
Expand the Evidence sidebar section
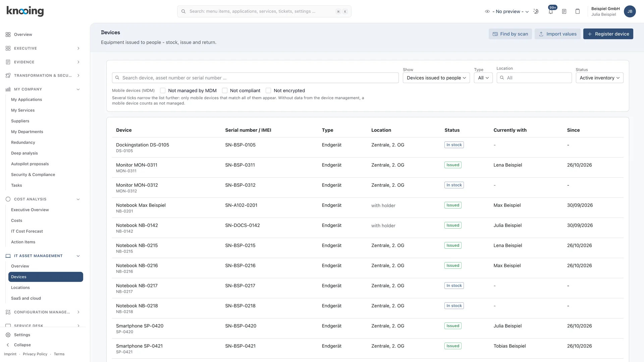[78, 62]
